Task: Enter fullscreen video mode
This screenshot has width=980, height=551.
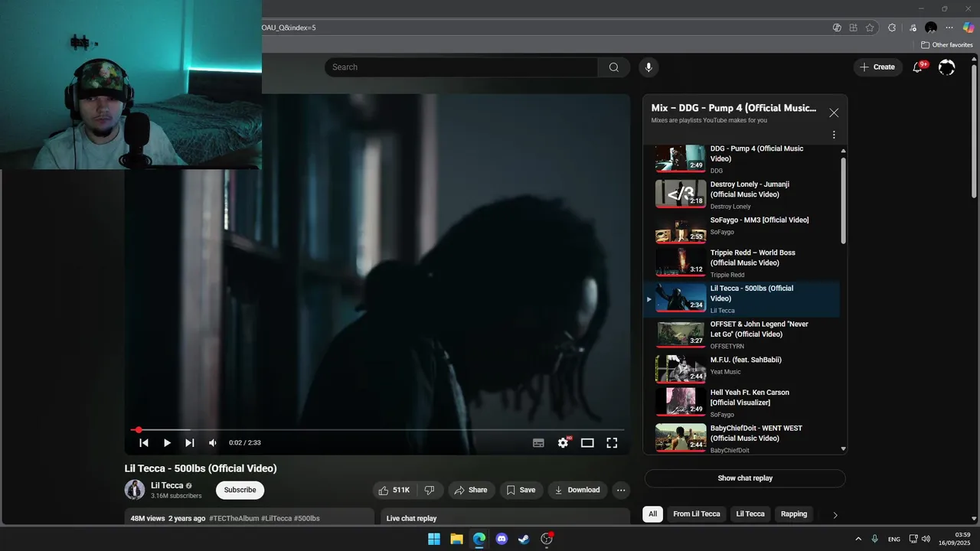Action: click(x=612, y=442)
